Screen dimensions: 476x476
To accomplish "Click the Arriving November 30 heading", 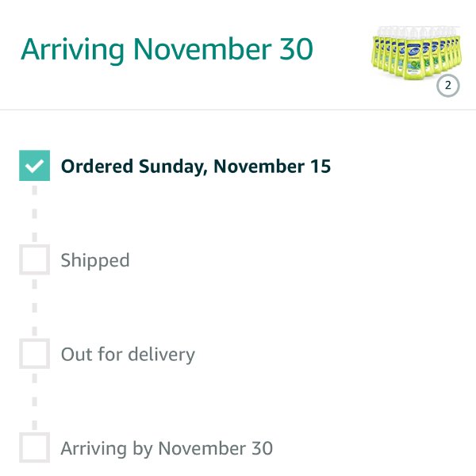I will coord(167,50).
